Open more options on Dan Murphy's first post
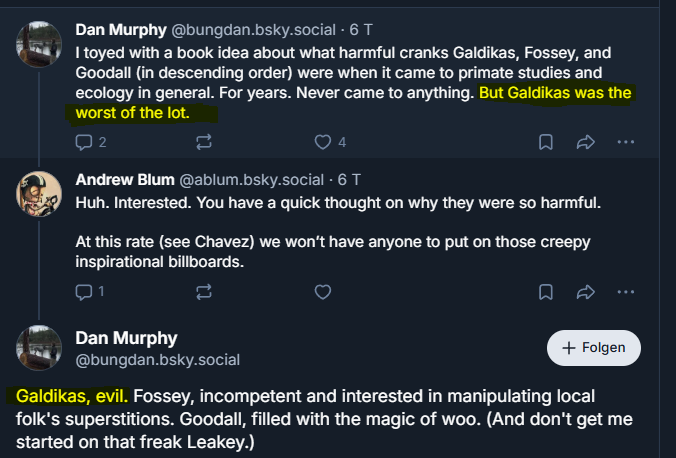676x458 pixels. click(626, 142)
